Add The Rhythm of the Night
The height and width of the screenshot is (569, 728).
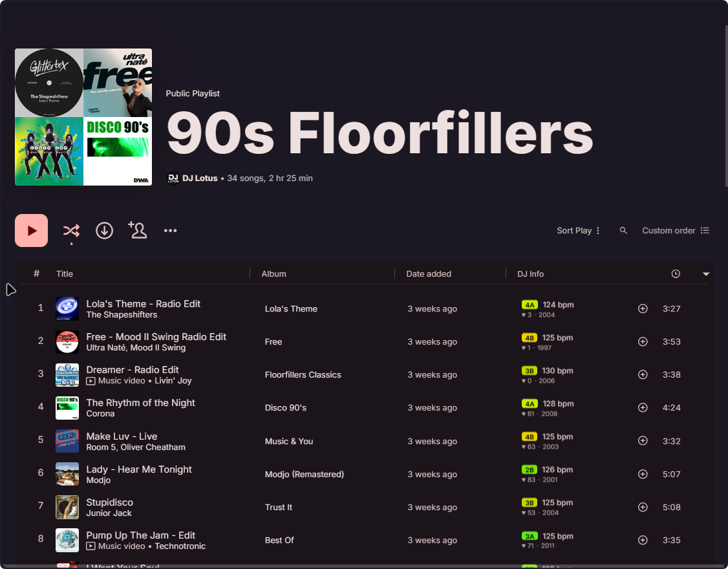pos(643,408)
